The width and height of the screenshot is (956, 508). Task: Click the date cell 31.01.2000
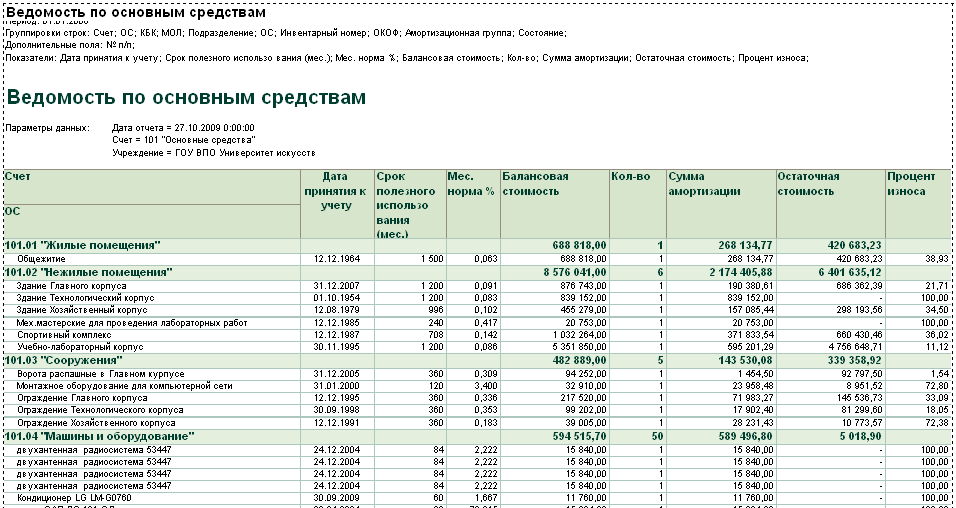337,386
